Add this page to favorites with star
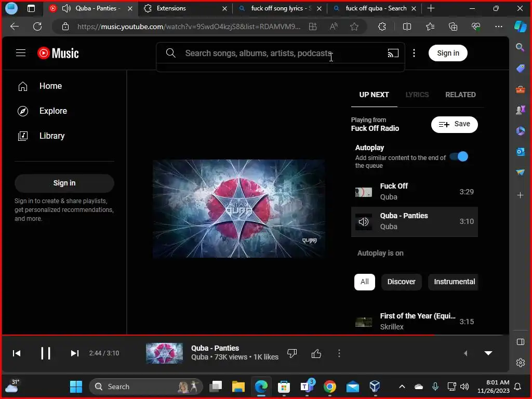The width and height of the screenshot is (532, 399). coord(354,26)
